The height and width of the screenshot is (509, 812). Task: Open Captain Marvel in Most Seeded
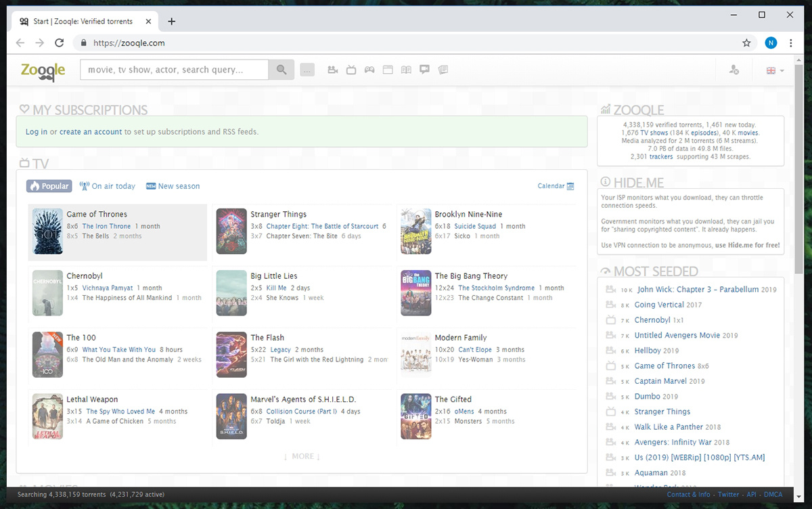[660, 381]
